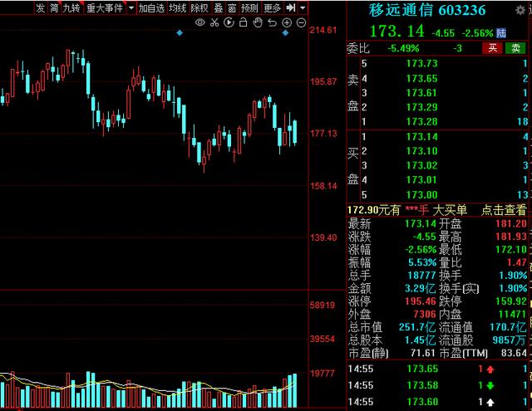This screenshot has width=532, height=411.
Task: Select buy level 4 price 173.01
Action: tap(421, 179)
